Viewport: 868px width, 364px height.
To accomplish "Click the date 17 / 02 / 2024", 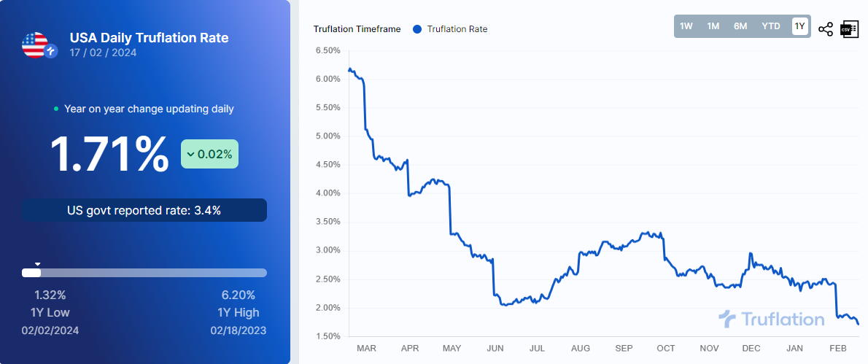I will point(103,53).
